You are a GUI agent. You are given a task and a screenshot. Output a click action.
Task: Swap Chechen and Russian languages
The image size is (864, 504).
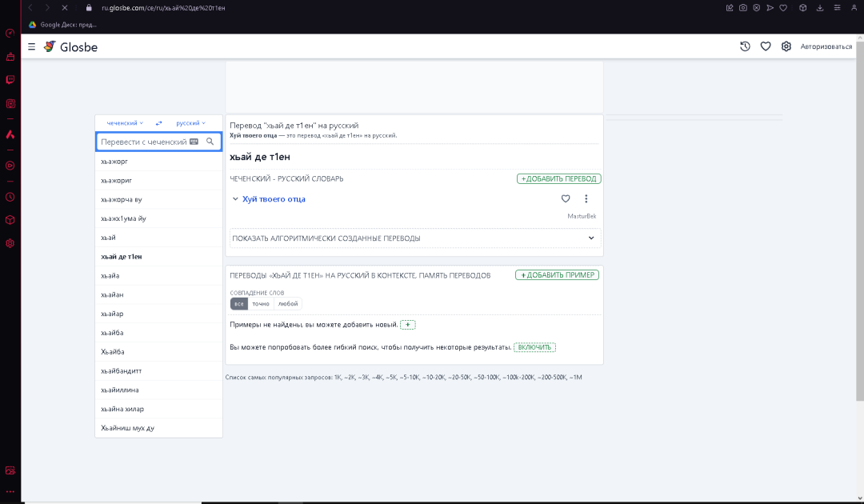point(158,123)
